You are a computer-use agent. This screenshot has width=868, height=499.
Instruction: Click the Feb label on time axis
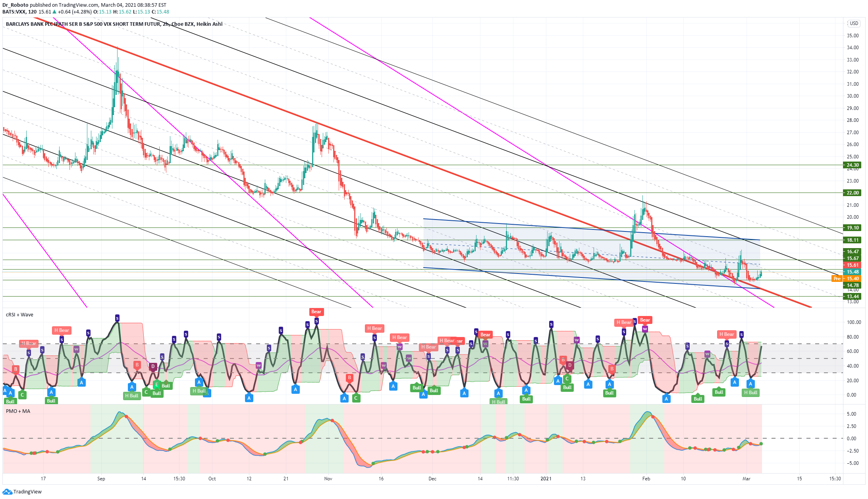[646, 479]
